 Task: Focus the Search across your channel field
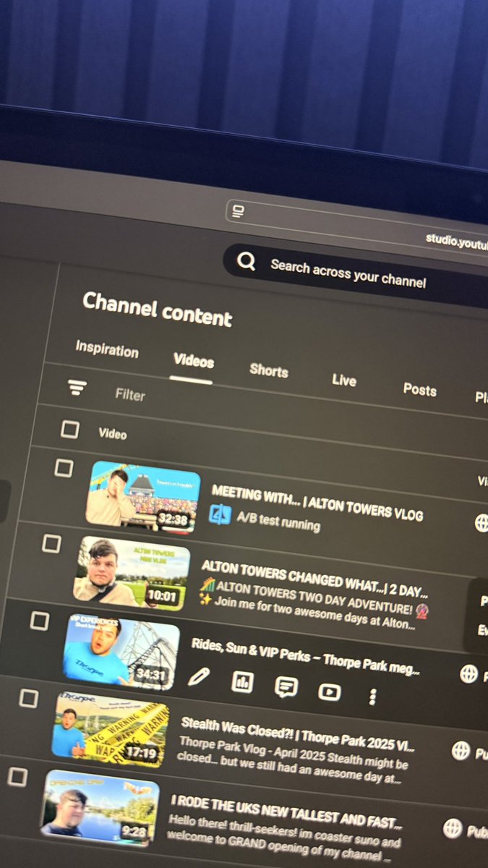(348, 274)
